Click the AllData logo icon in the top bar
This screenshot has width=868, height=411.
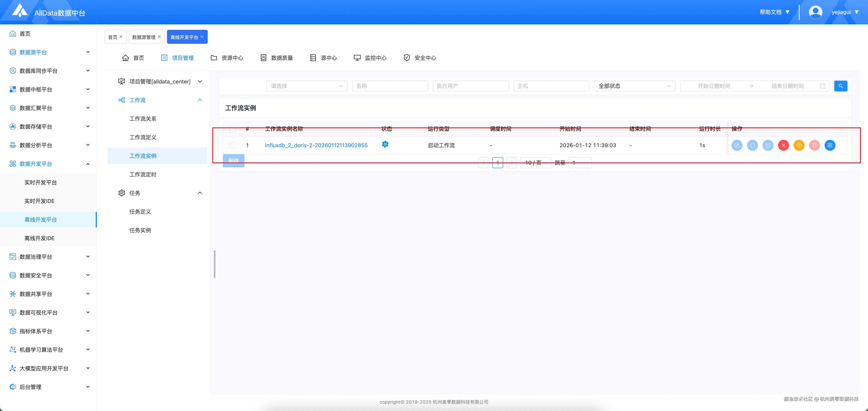20,11
